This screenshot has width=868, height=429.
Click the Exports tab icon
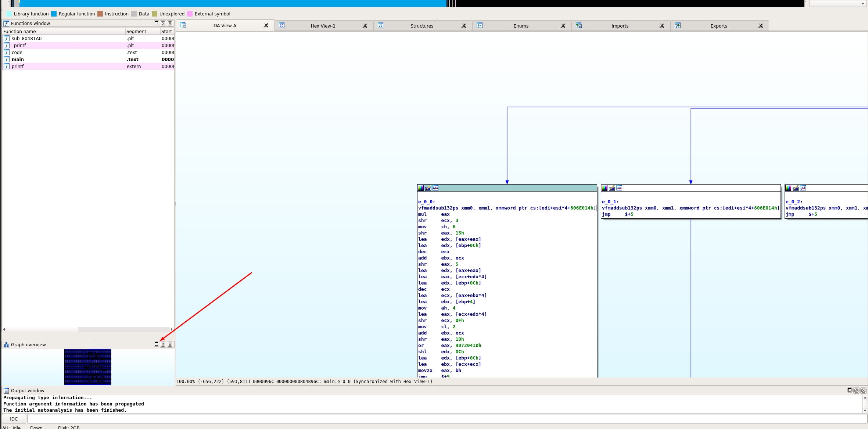[x=678, y=26]
